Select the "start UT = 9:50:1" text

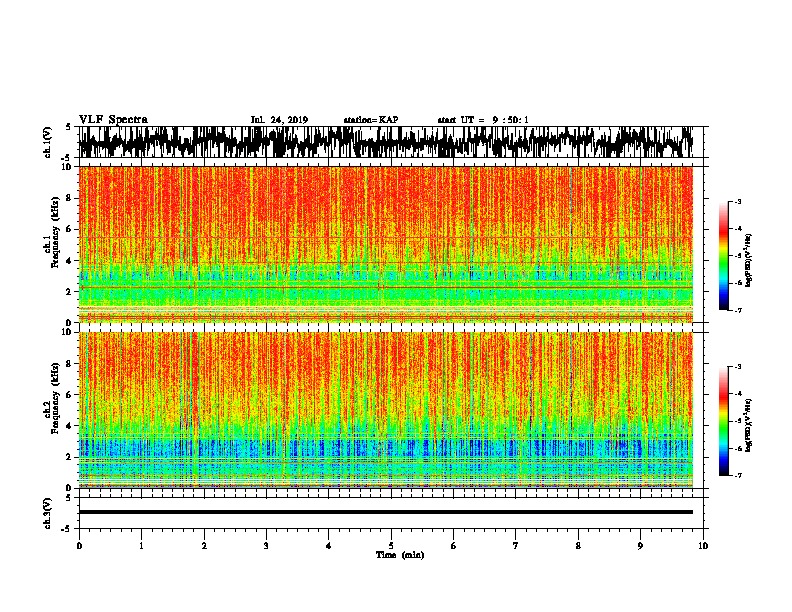[x=483, y=120]
